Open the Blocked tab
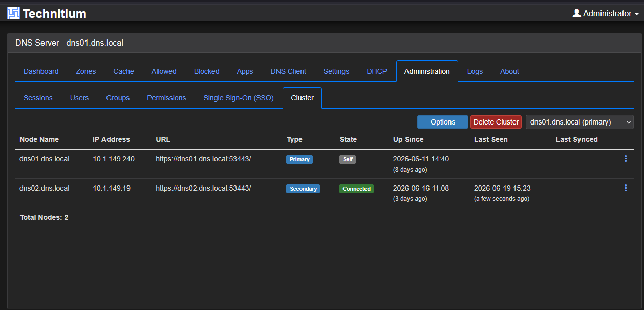Screen dimensions: 644x310 (x=207, y=71)
